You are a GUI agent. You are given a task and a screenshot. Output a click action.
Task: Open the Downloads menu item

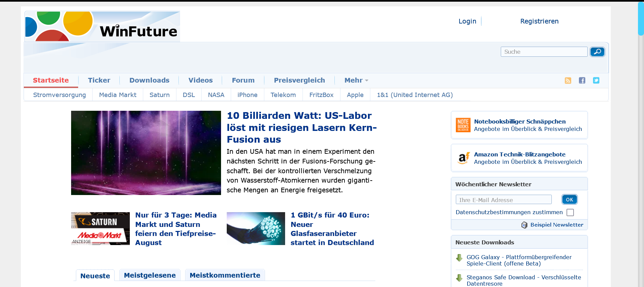[x=149, y=81]
